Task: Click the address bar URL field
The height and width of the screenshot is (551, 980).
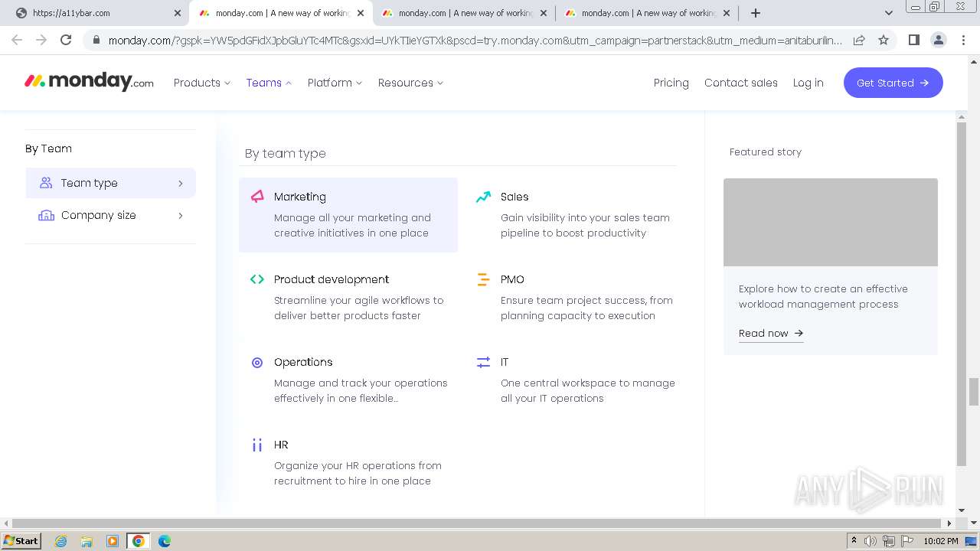Action: (x=475, y=41)
